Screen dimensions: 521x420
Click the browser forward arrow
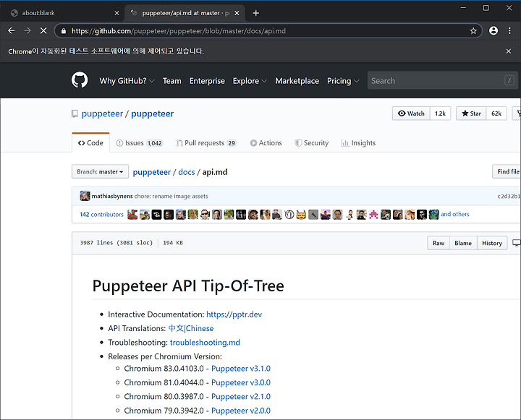[x=27, y=31]
